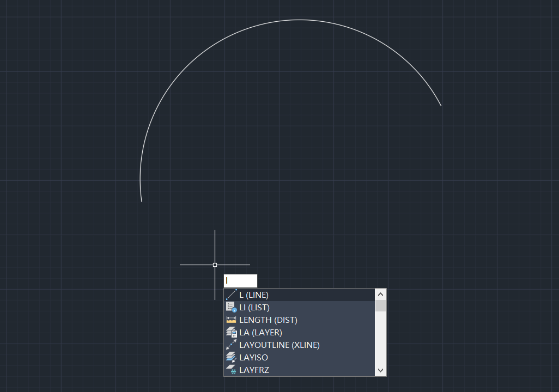This screenshot has width=559, height=392.
Task: Click the empty scrollbar track below the thumb
Action: 380,340
